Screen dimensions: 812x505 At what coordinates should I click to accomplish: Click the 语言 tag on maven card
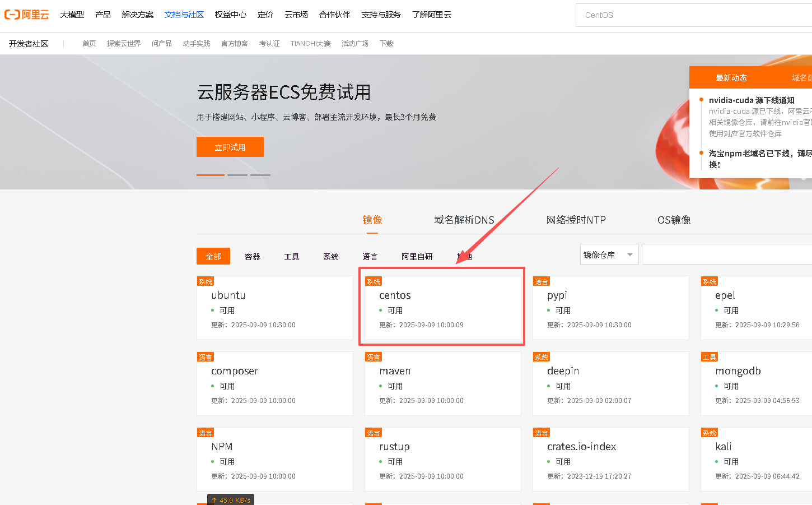pyautogui.click(x=374, y=357)
